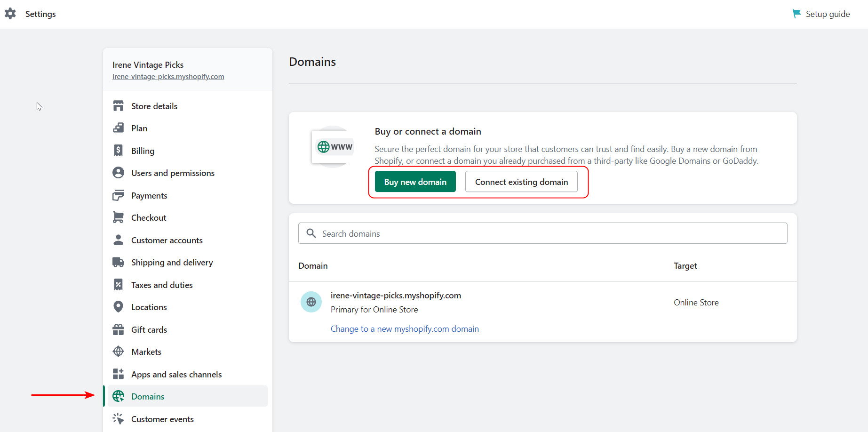Click the Buy or connect a domain heading
The width and height of the screenshot is (868, 432).
[428, 131]
